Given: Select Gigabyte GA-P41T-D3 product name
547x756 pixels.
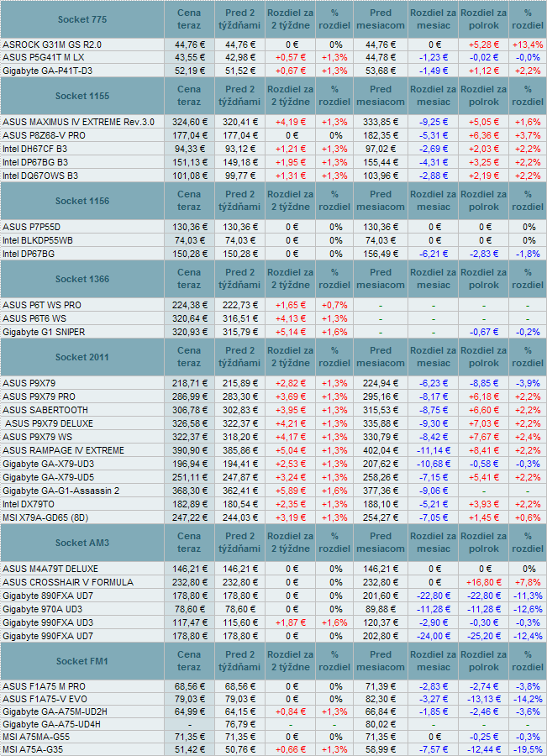Looking at the screenshot, I should [47, 71].
